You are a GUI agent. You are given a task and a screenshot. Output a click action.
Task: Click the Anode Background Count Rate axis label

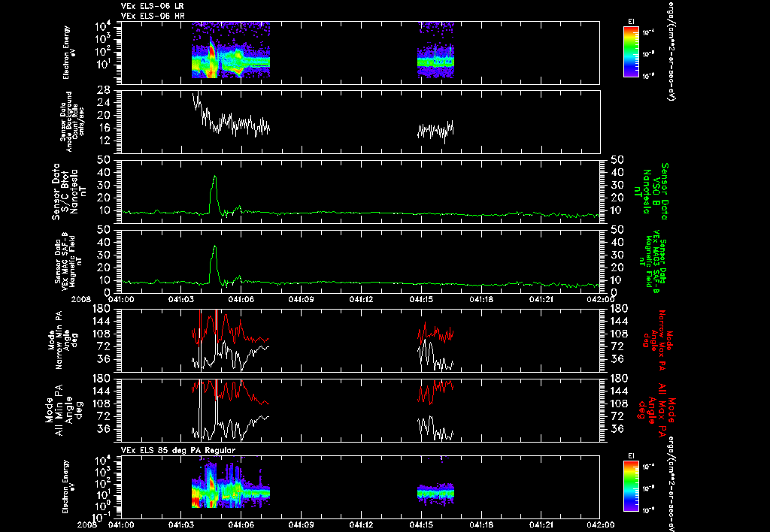tap(72, 122)
